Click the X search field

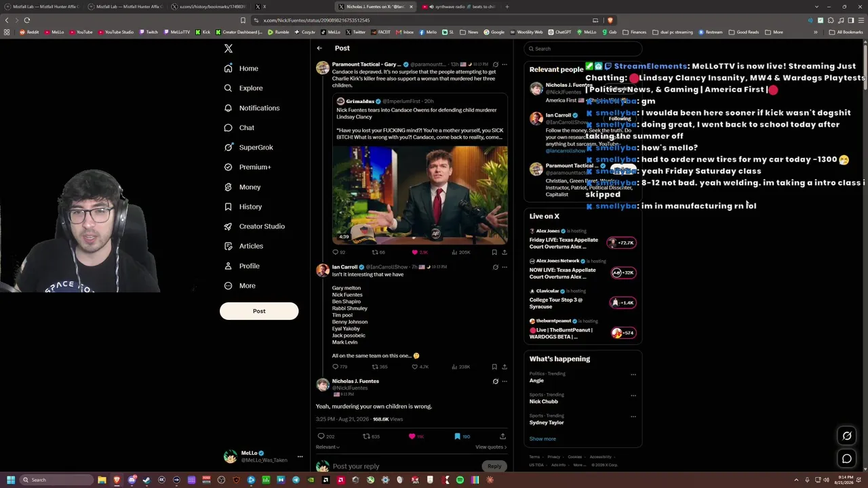[x=583, y=49]
